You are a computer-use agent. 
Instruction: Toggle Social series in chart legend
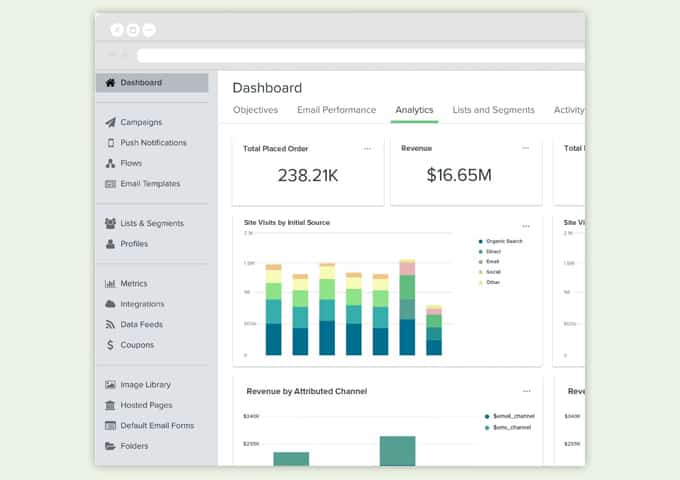point(490,272)
